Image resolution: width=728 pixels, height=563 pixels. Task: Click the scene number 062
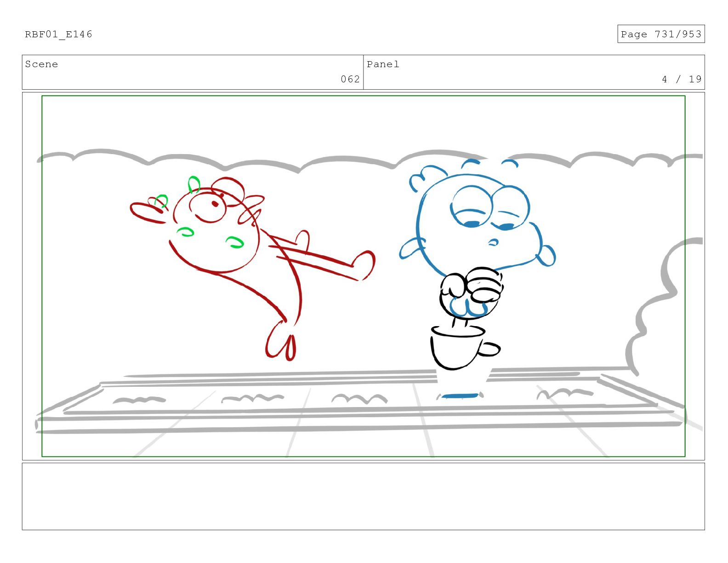(350, 79)
